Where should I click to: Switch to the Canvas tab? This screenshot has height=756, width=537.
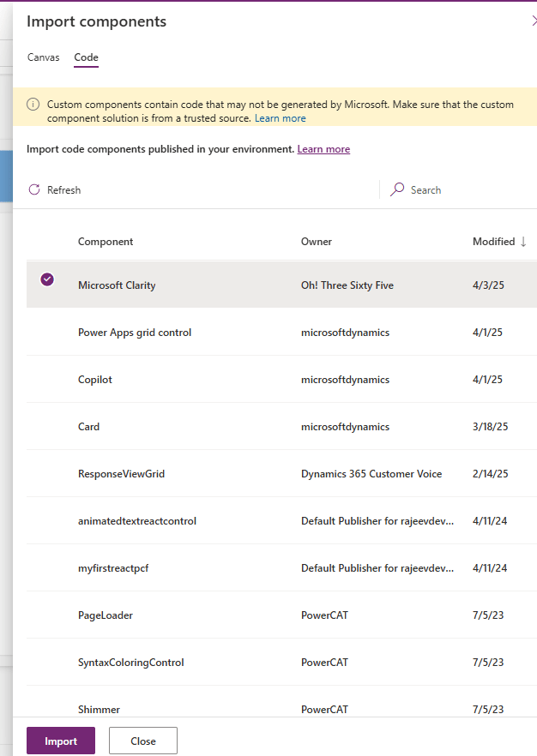pyautogui.click(x=44, y=57)
